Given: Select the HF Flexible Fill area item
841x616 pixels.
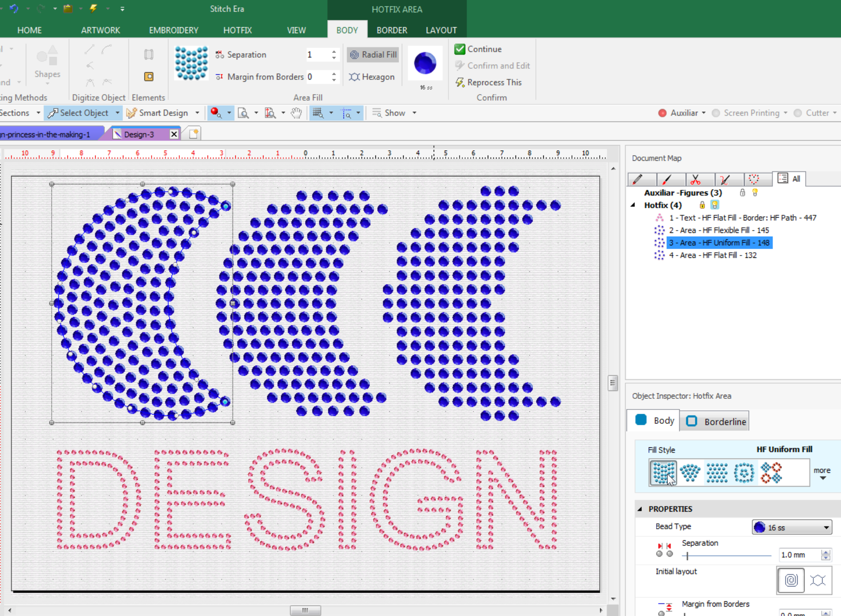Looking at the screenshot, I should (x=718, y=230).
